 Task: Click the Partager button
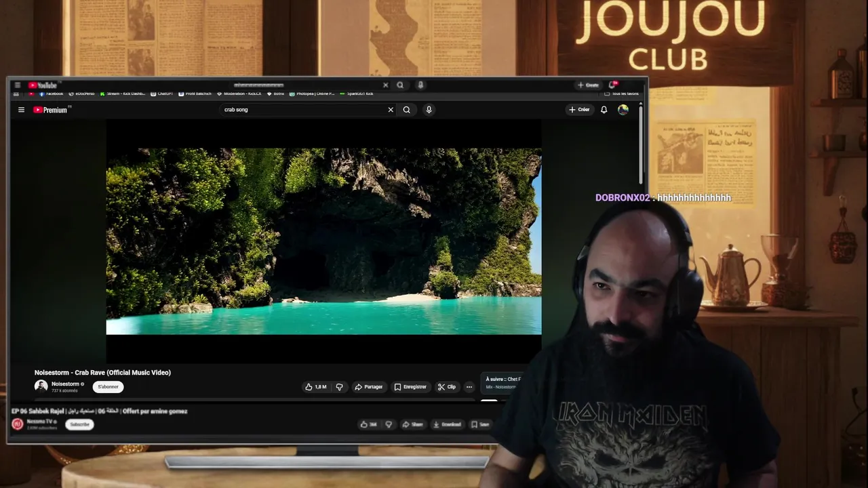[x=369, y=387]
